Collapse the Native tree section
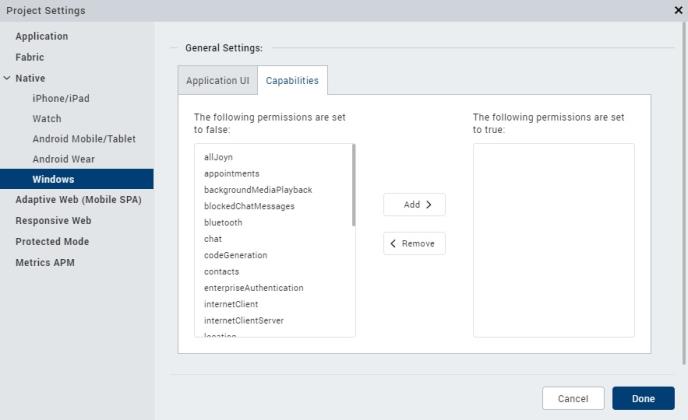The image size is (688, 420). tap(8, 78)
